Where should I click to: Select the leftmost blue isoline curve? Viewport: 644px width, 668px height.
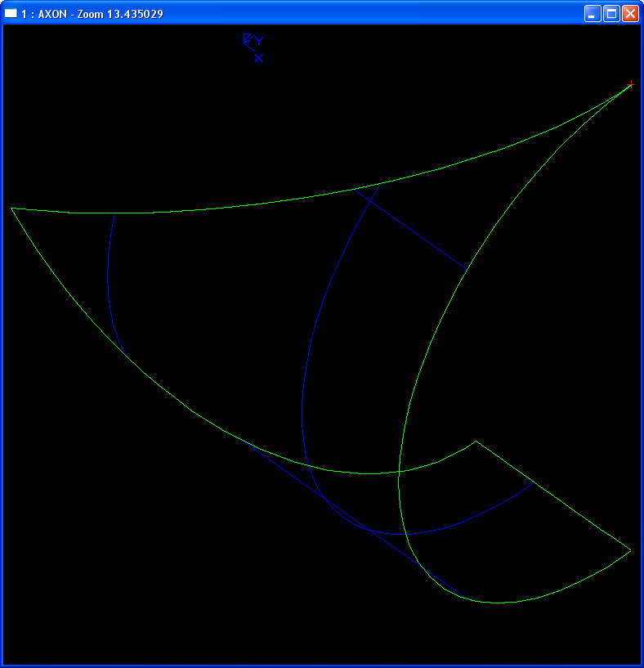(x=108, y=278)
